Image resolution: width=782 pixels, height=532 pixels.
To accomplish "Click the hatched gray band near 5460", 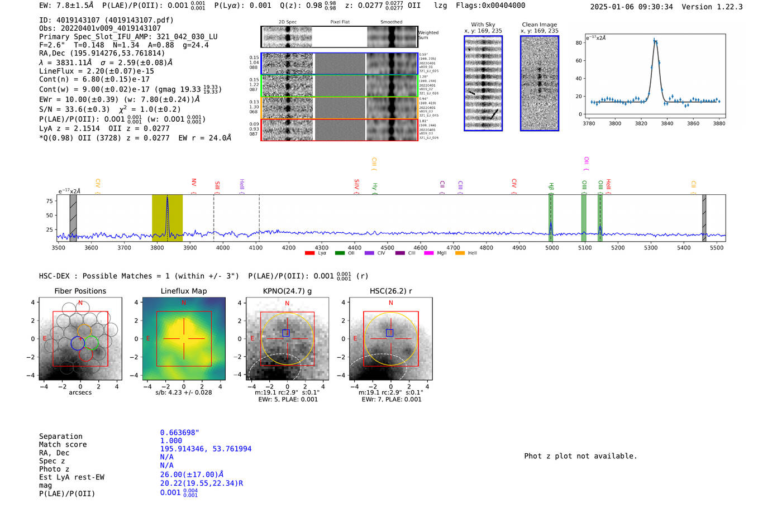I will (704, 218).
